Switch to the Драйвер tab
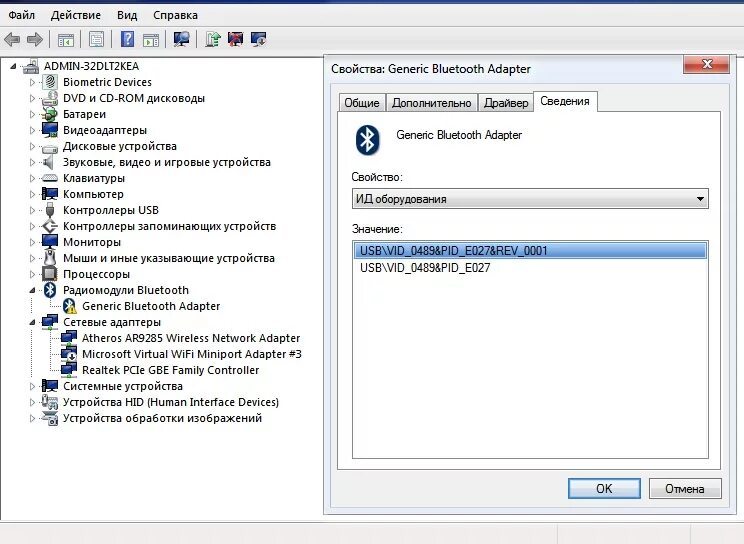Viewport: 744px width, 544px height. tap(506, 103)
